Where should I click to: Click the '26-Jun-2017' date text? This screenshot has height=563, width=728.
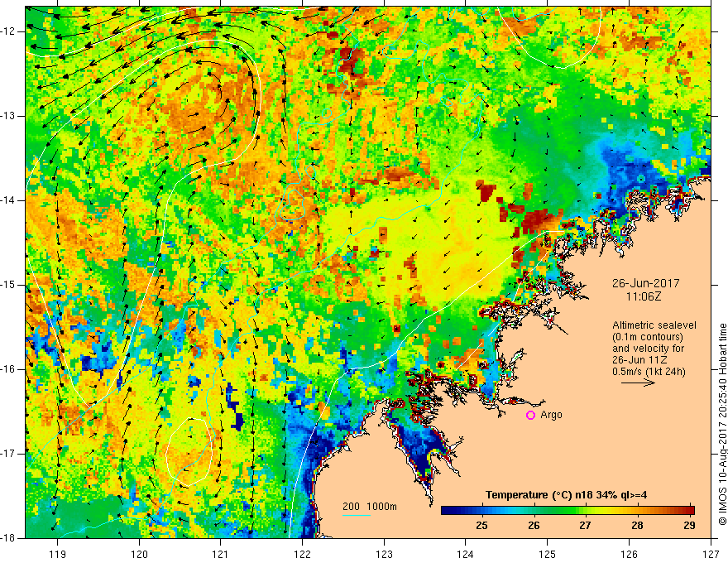[646, 283]
